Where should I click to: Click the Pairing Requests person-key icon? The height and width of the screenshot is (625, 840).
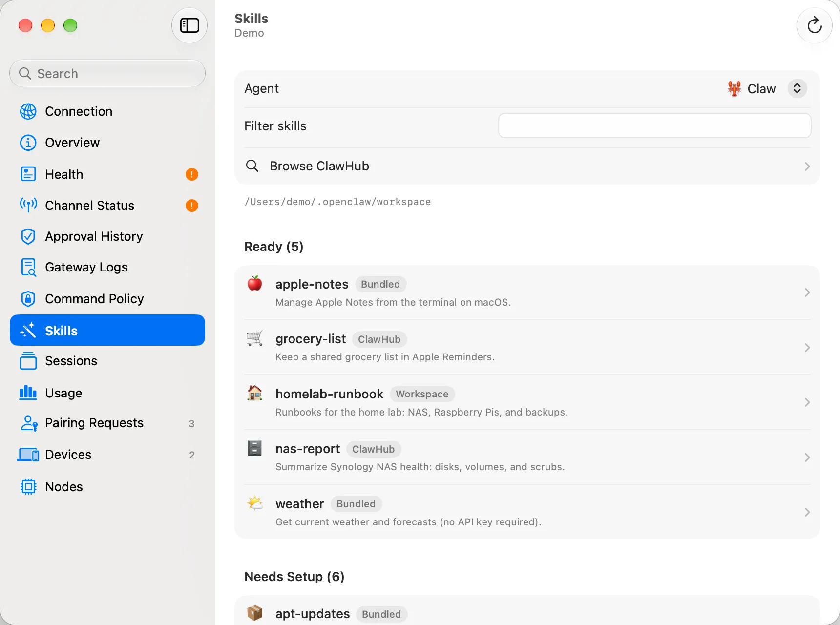29,423
